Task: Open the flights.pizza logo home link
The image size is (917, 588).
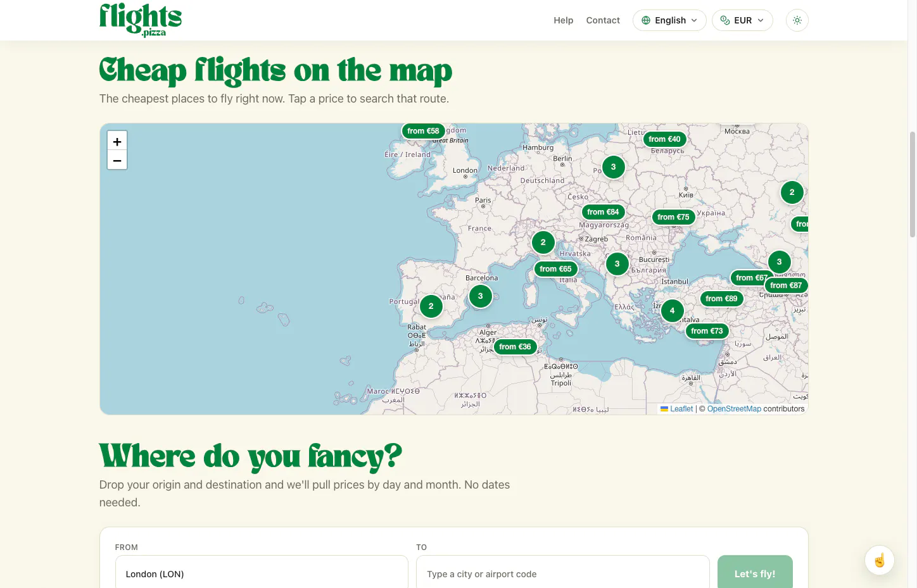Action: (x=141, y=20)
